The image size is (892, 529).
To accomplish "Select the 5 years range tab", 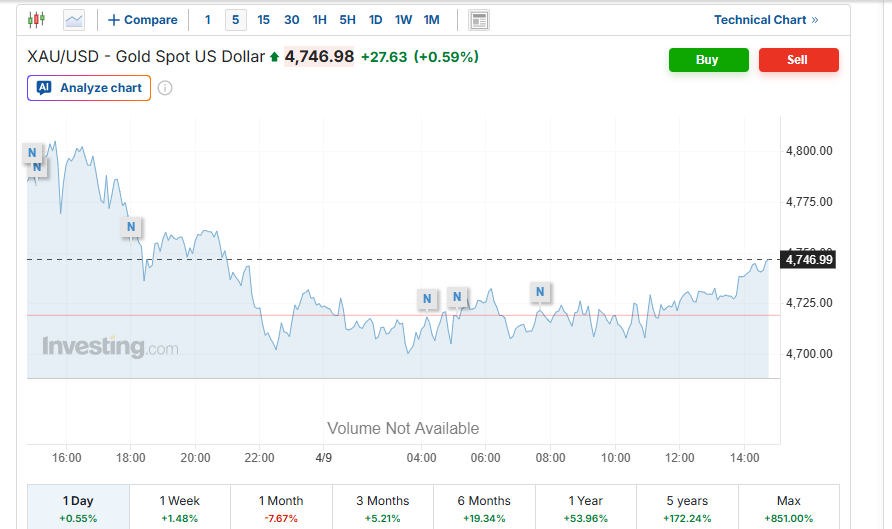I will (x=687, y=507).
